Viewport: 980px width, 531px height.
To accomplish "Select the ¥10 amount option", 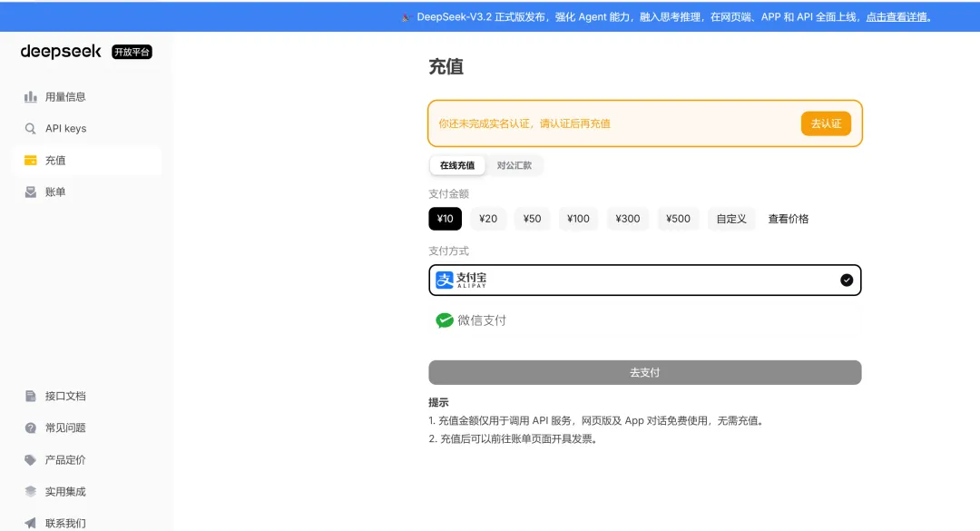I will [x=445, y=219].
